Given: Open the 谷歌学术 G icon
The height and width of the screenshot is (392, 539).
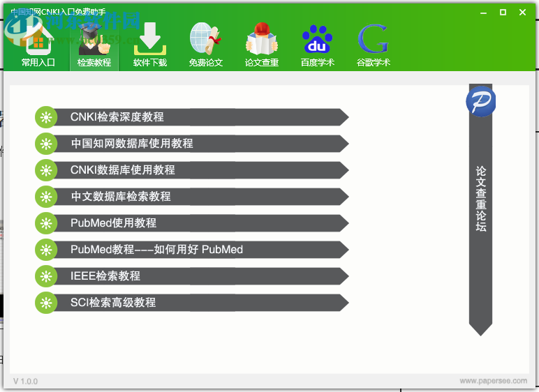Looking at the screenshot, I should [x=374, y=38].
